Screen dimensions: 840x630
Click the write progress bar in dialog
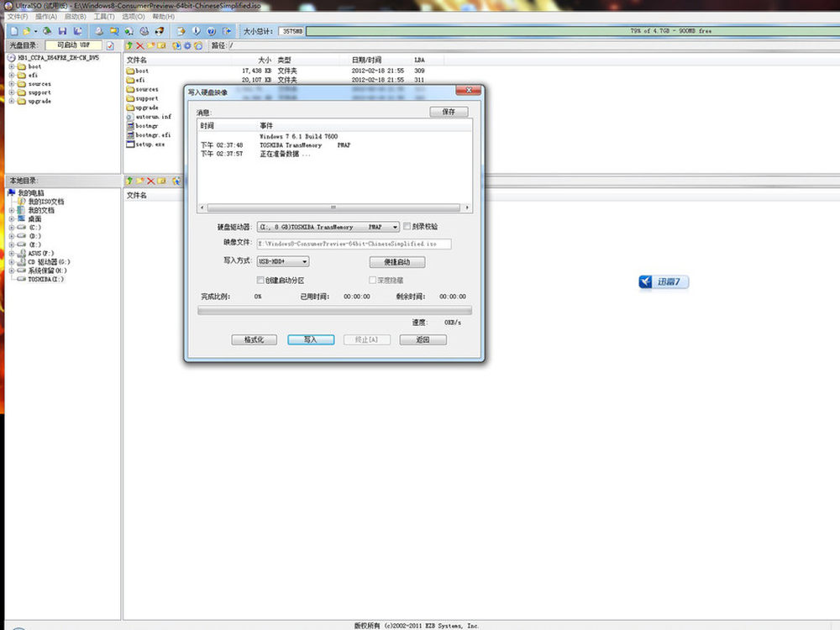coord(335,310)
